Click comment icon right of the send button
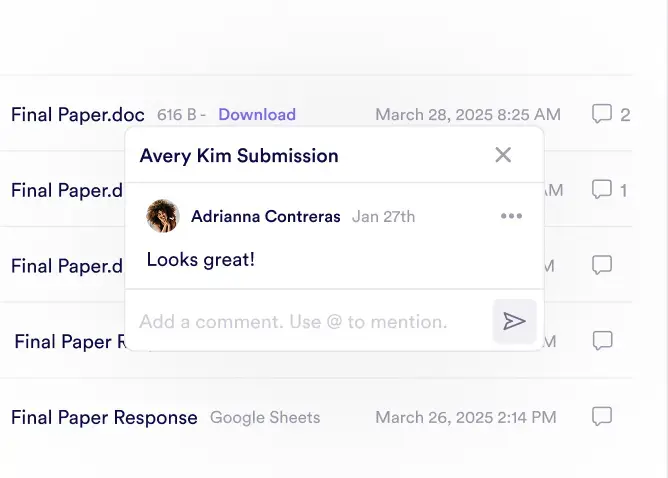Screen dimensions: 668x478 pos(602,341)
